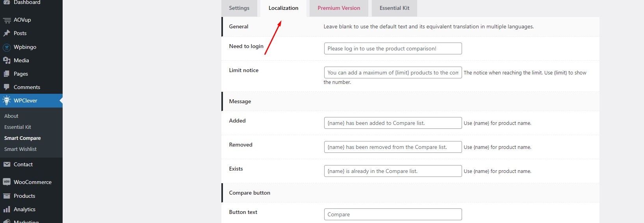Click the WooCommerce logo icon
The height and width of the screenshot is (223, 644).
click(7, 182)
